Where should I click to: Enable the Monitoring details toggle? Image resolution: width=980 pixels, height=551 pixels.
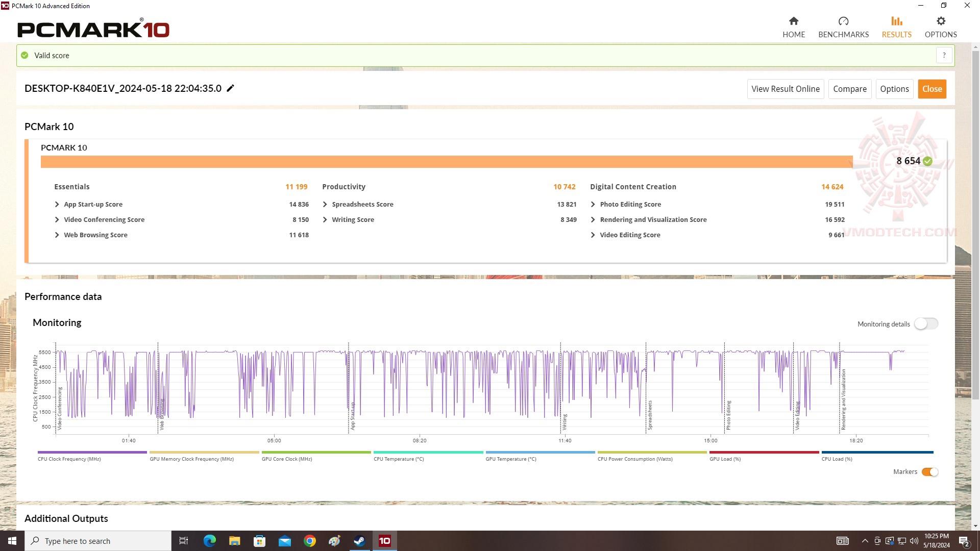coord(926,323)
